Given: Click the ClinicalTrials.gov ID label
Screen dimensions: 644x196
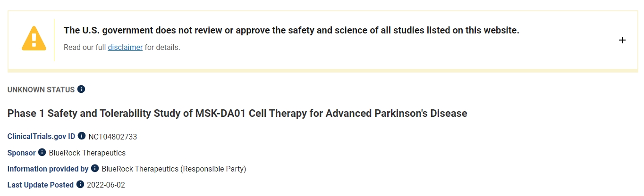Looking at the screenshot, I should [41, 137].
